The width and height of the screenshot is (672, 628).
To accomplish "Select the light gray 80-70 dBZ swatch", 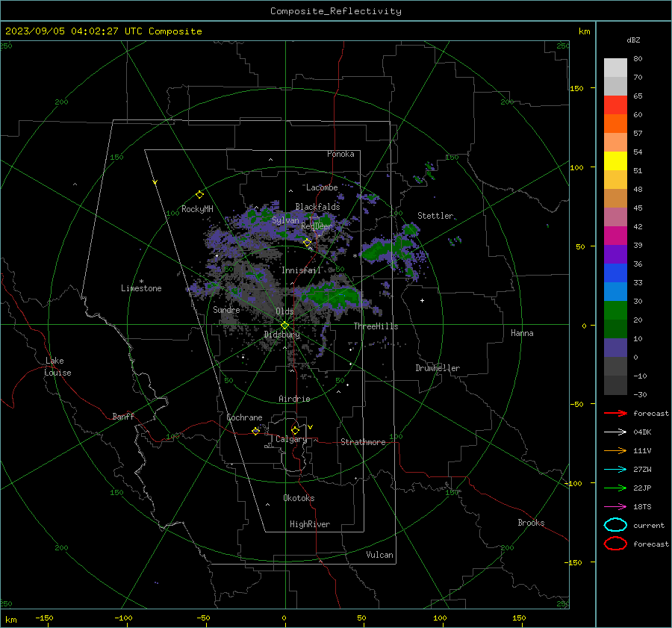I will 615,68.
